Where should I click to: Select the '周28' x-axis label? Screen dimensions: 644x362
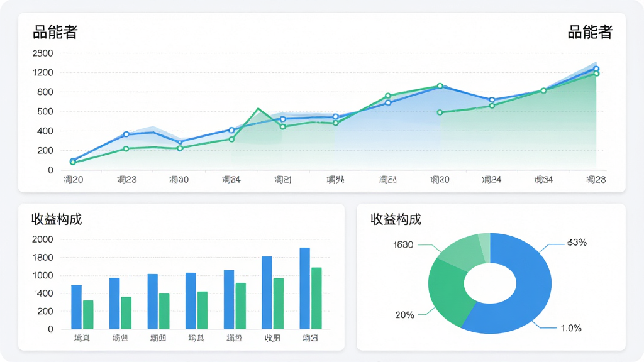click(596, 179)
